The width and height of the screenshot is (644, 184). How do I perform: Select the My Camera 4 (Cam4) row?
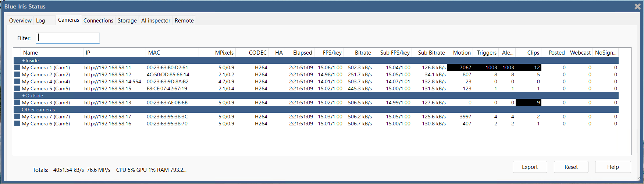(316, 81)
